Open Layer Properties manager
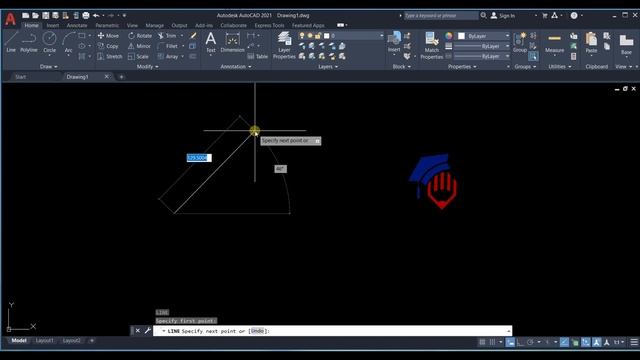The width and height of the screenshot is (640, 360). (x=284, y=46)
